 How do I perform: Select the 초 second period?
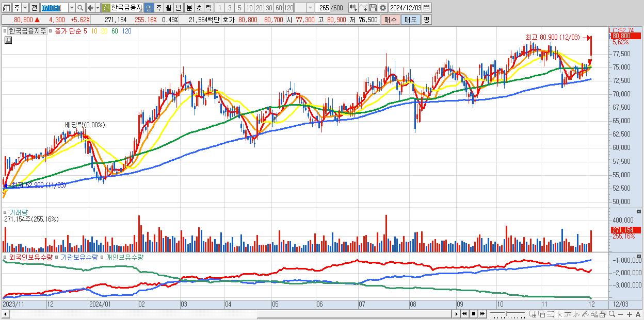tap(199, 8)
